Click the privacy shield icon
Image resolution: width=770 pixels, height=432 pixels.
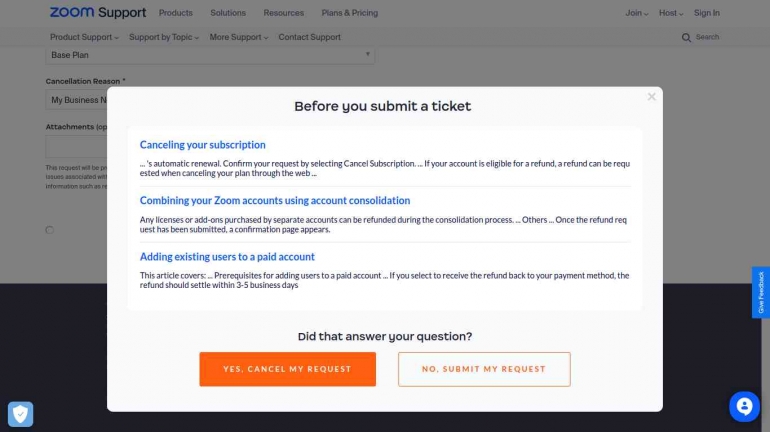tap(21, 414)
